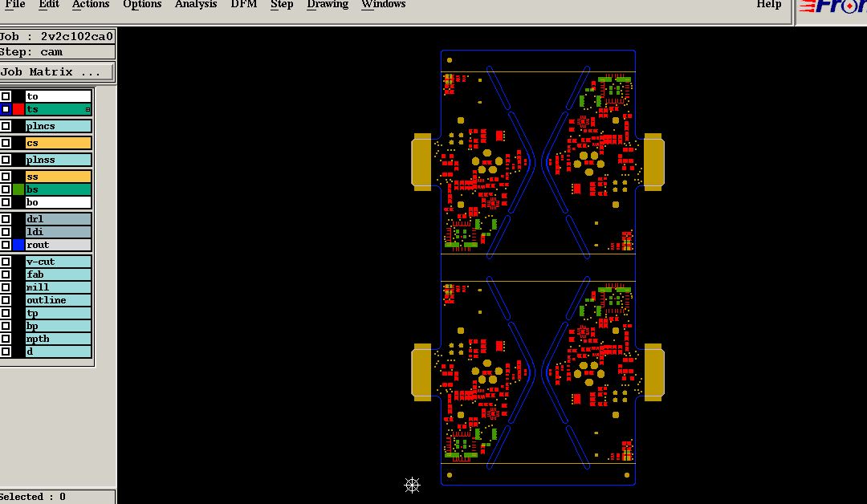Viewport: 867px width, 504px height.
Task: Toggle the checkbox for layer ss
Action: tap(6, 177)
